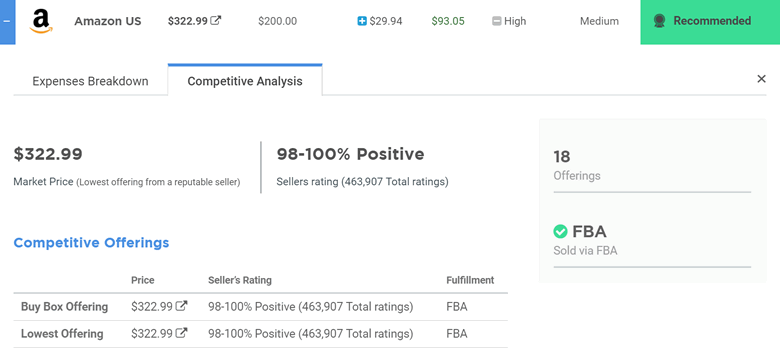Click the green FBA checkmark icon
The width and height of the screenshot is (780, 360).
pyautogui.click(x=560, y=231)
